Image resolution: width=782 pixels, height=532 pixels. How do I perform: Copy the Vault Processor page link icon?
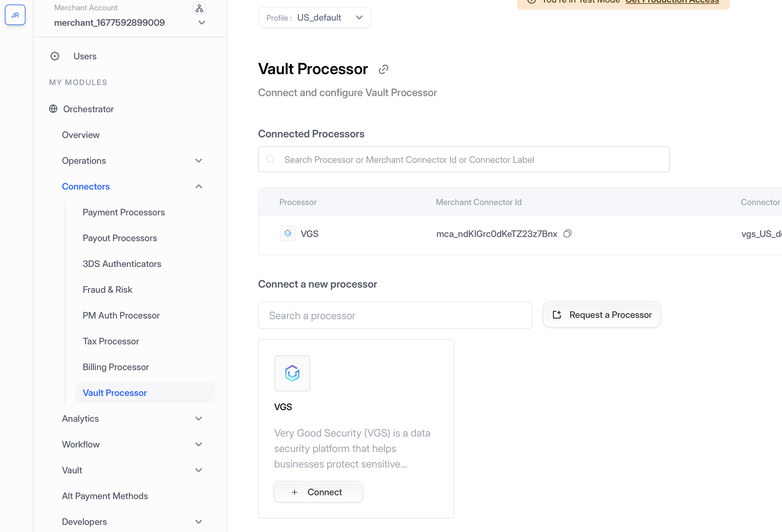[x=383, y=70]
